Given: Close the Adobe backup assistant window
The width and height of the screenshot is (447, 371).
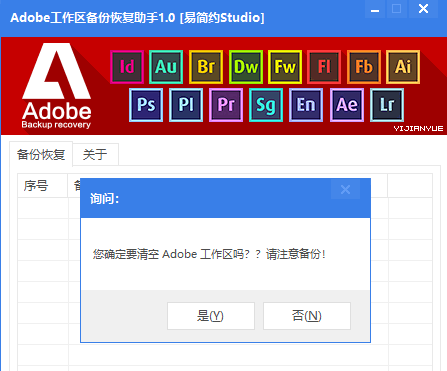Looking at the screenshot, I should click(423, 9).
